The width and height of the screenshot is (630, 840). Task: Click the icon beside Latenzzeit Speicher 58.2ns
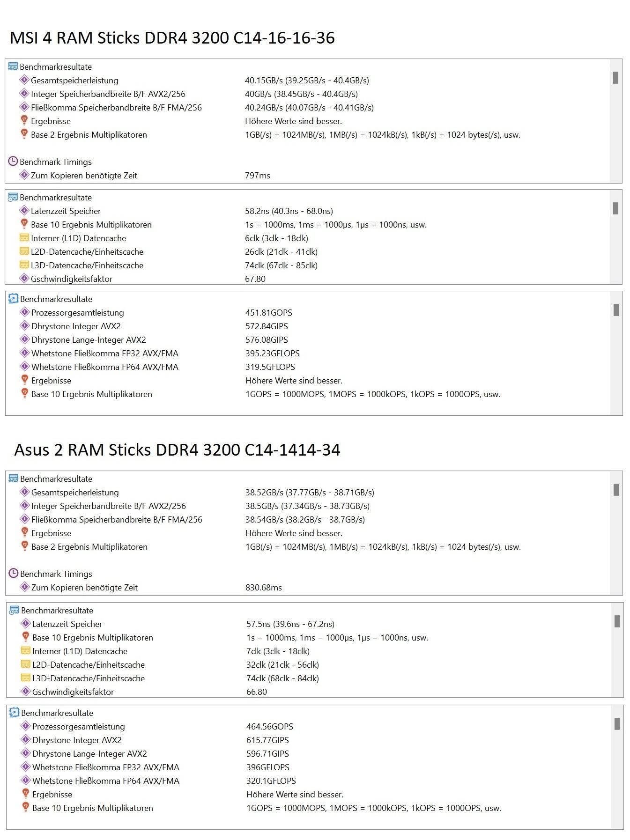click(24, 210)
